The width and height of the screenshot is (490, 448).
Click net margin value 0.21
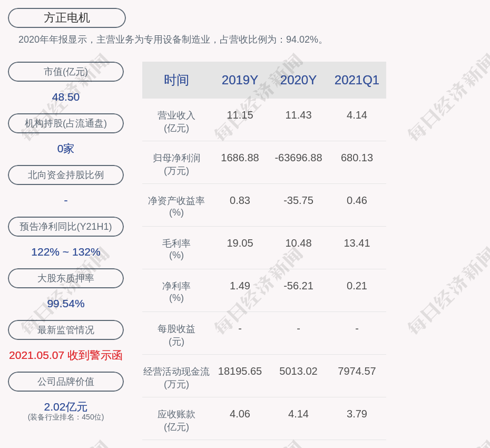click(357, 286)
